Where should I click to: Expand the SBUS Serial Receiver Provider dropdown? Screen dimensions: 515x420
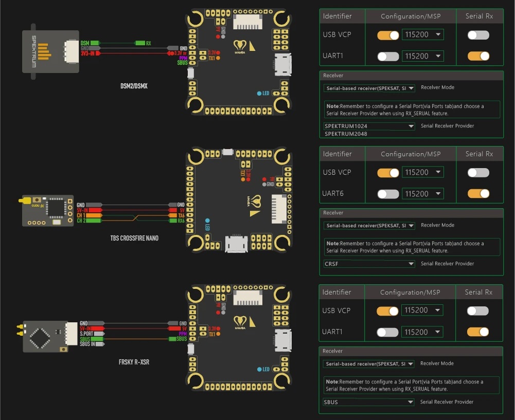pos(368,402)
